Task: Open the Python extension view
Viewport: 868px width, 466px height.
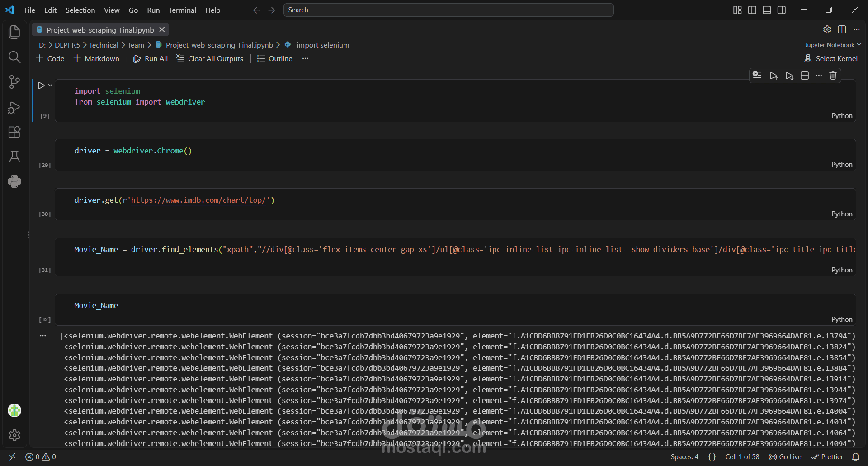Action: click(x=14, y=181)
